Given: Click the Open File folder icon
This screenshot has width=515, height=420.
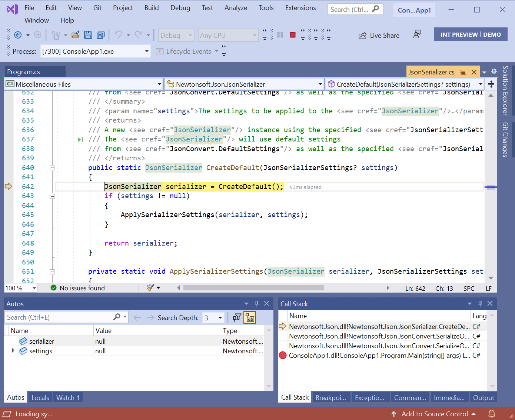Looking at the screenshot, I should pos(76,35).
